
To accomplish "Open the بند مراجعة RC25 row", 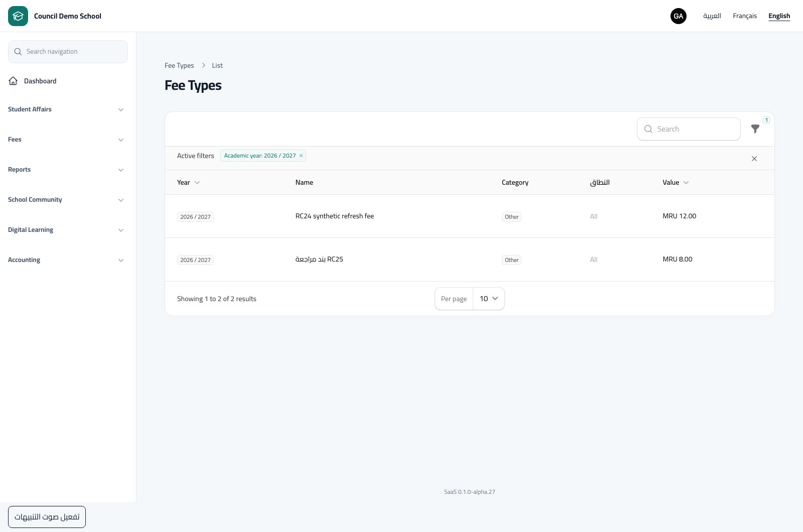I will pos(470,259).
